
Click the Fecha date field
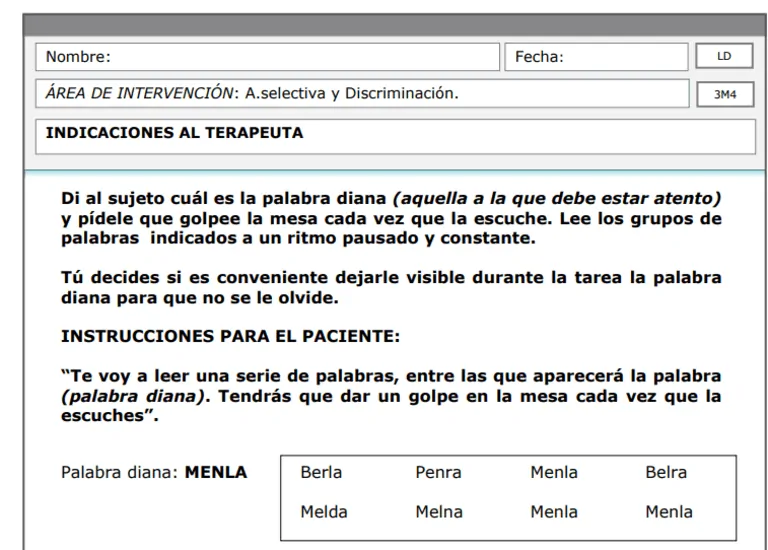[x=595, y=57]
